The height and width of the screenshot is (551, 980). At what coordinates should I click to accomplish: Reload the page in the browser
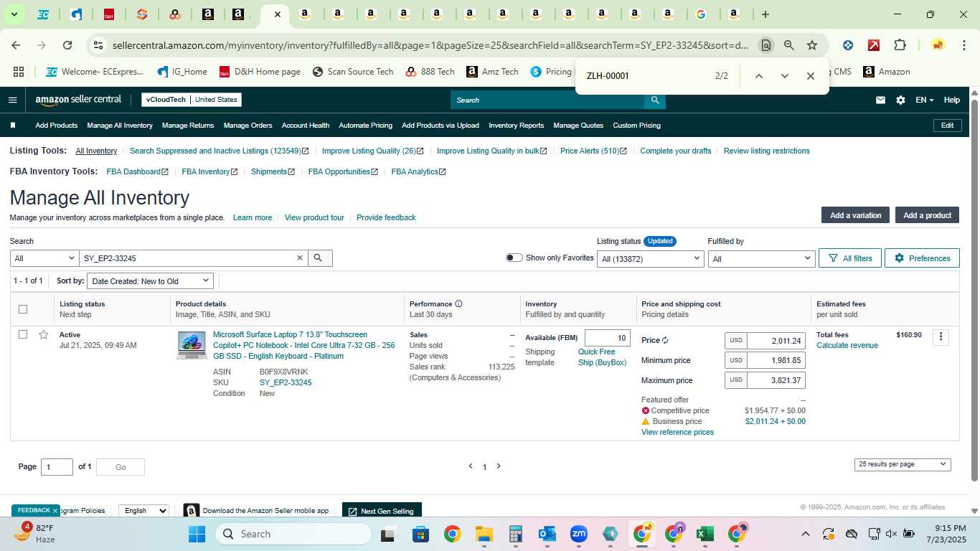click(x=67, y=45)
